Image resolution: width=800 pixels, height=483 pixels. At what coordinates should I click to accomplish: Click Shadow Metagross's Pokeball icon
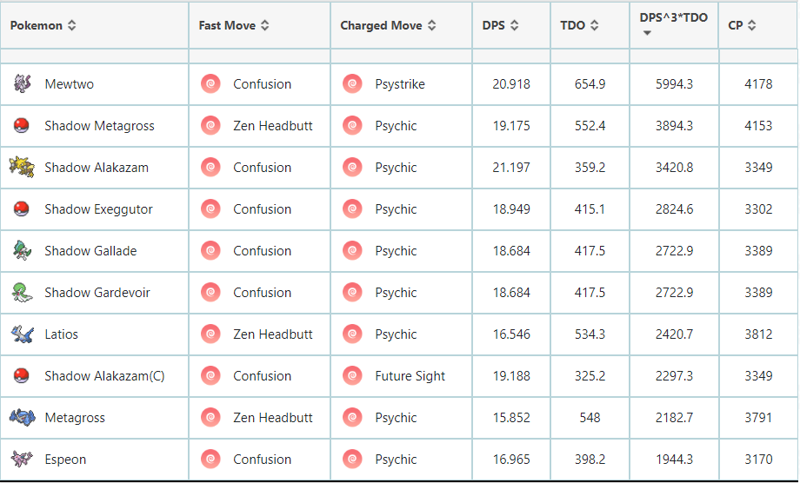[x=22, y=126]
